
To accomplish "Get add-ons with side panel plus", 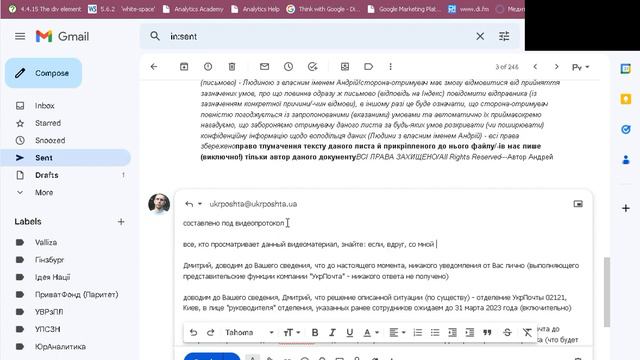I will click(x=626, y=208).
